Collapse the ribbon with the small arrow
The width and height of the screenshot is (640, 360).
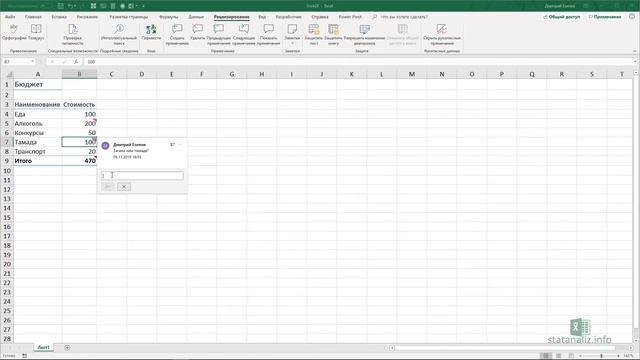click(635, 51)
